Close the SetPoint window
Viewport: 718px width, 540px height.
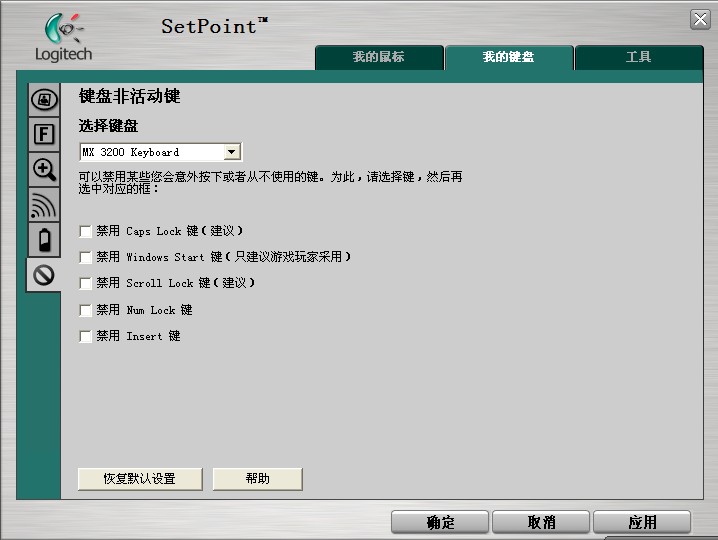(x=700, y=20)
